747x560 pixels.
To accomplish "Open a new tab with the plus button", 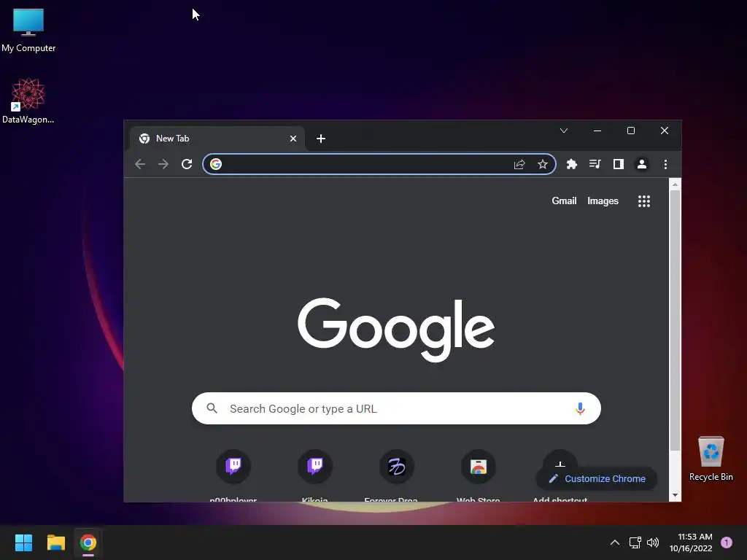I will (321, 139).
